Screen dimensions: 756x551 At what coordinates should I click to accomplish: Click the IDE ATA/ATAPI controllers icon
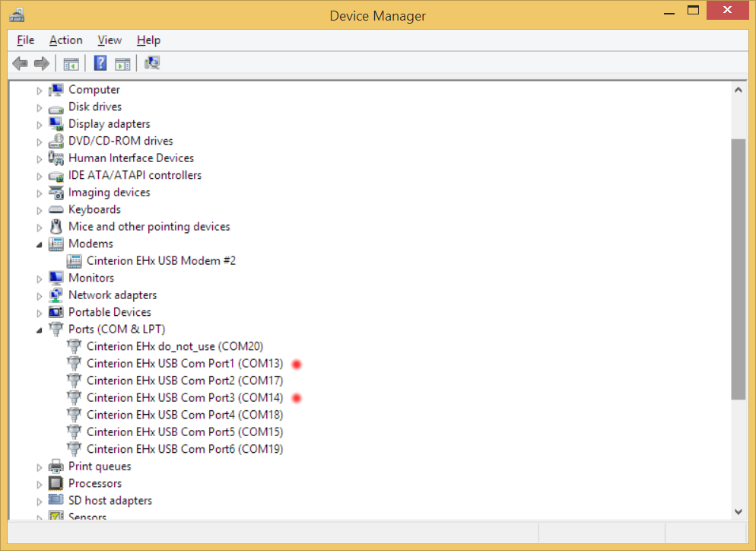[56, 176]
